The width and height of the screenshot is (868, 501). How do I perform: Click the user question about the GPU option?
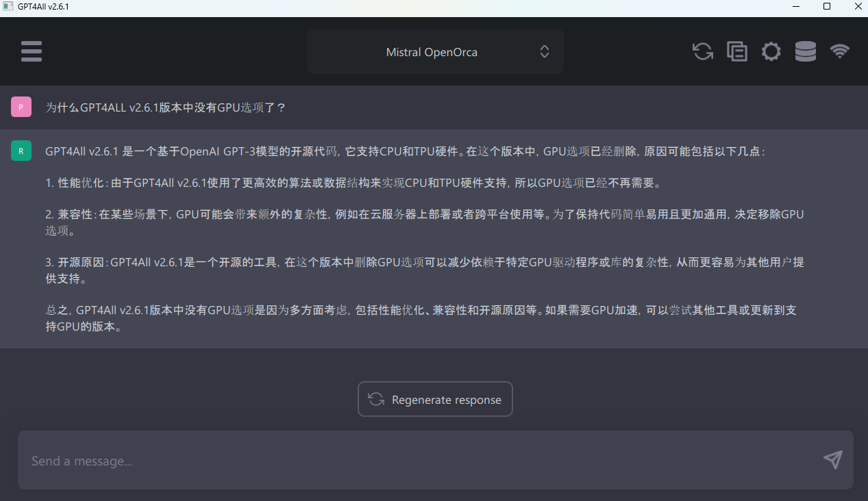165,108
